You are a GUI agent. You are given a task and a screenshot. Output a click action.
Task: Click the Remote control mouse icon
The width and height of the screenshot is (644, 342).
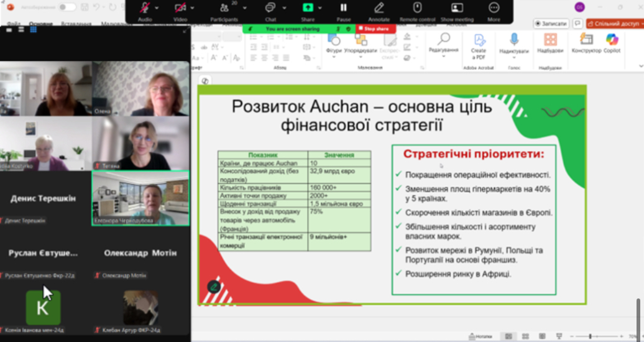tap(417, 8)
